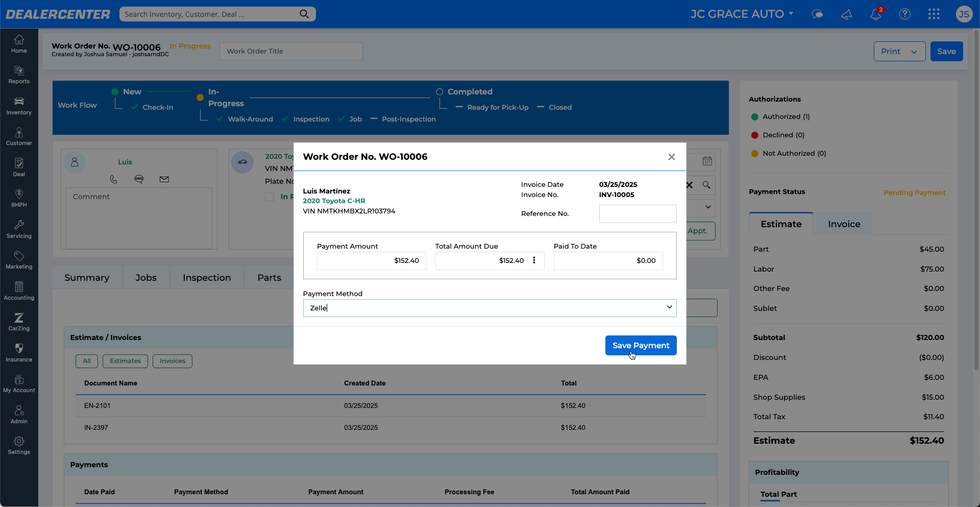
Task: Open the calendar icon behind the dialog
Action: tap(707, 161)
